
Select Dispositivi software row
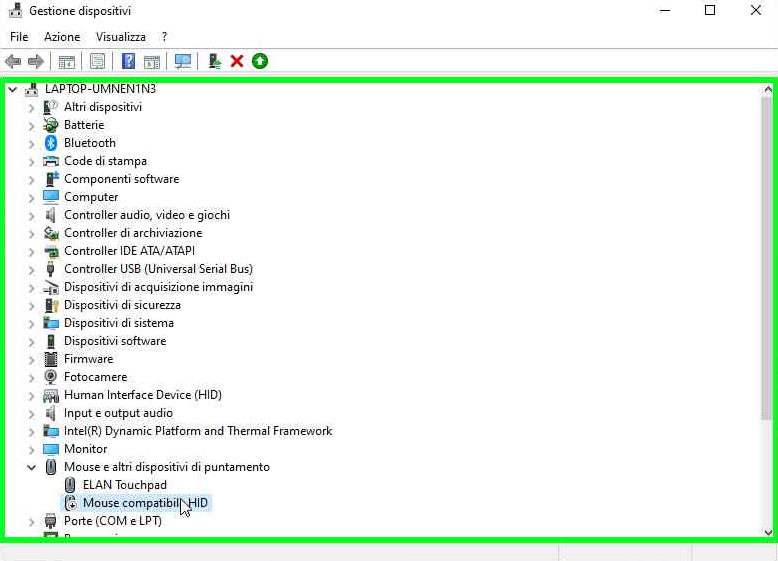pos(115,341)
